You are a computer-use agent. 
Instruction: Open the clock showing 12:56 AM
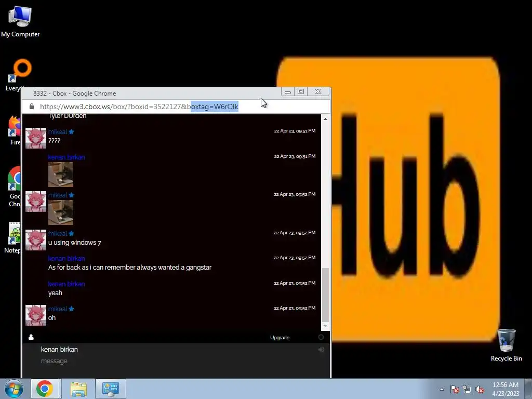pyautogui.click(x=506, y=389)
